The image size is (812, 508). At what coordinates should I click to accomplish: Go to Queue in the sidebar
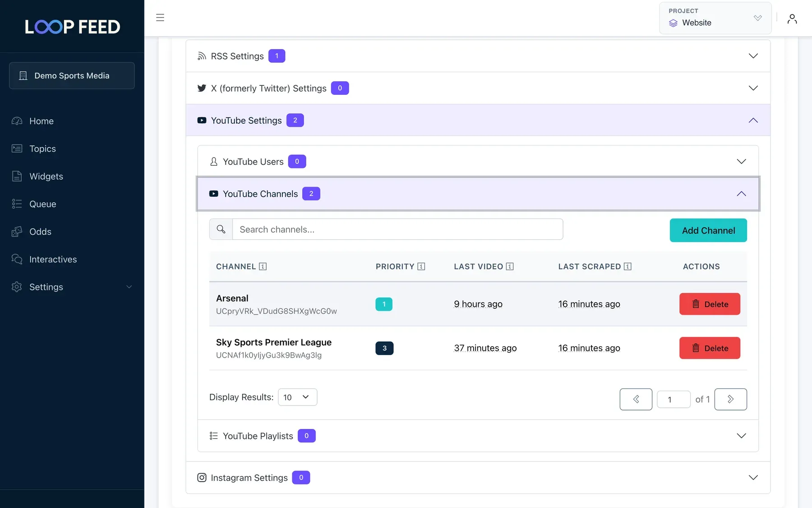point(43,204)
